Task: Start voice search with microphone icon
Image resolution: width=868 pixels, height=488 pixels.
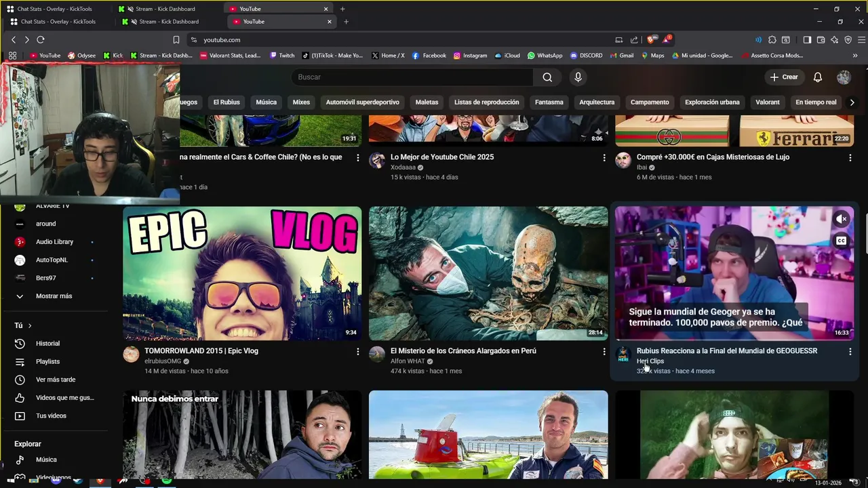Action: [578, 77]
